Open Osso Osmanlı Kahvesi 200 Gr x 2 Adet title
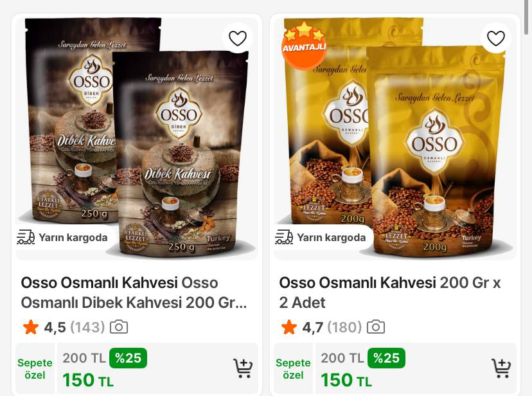Screen dimensions: 532x396 (x=390, y=292)
